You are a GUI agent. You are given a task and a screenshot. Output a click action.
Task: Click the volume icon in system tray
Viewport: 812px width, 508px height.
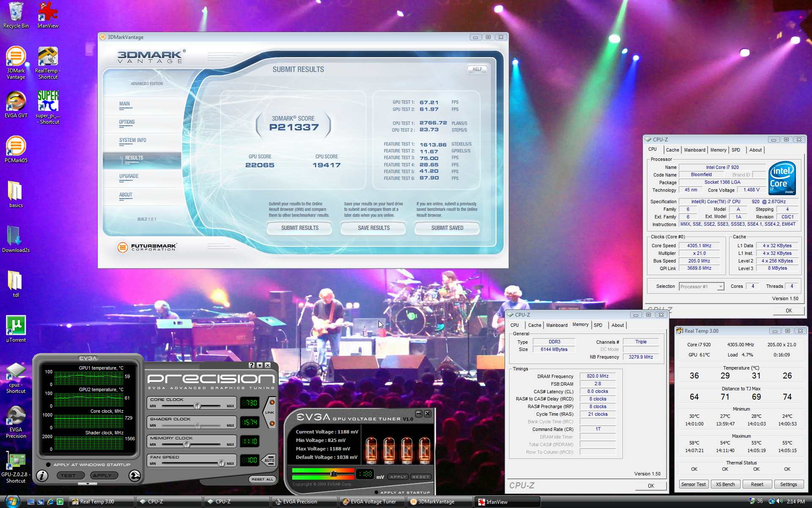point(779,501)
